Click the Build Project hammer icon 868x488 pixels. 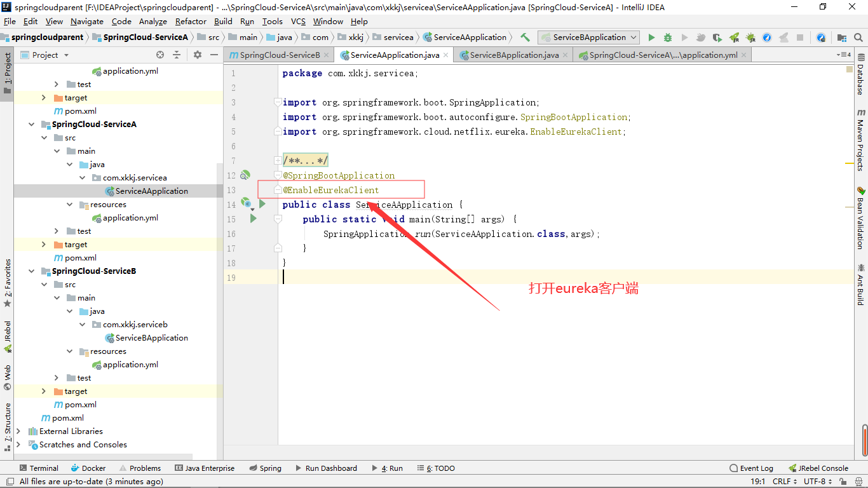525,37
